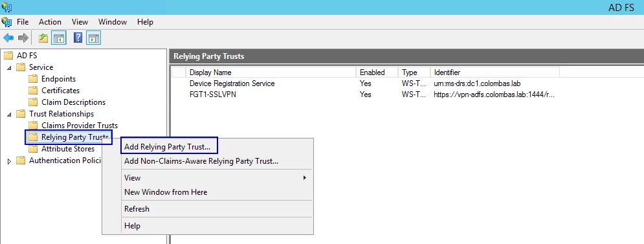
Task: Open the blue Help question-mark toolbar icon
Action: 78,38
